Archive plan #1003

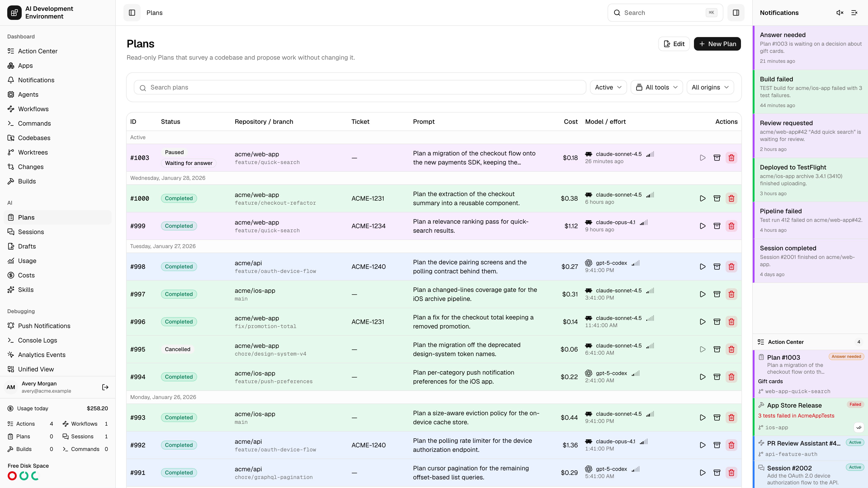click(717, 158)
